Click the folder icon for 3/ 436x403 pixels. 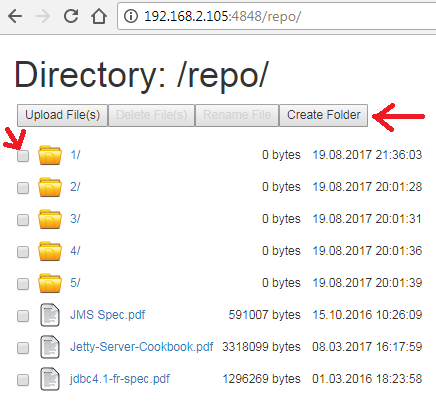(50, 219)
